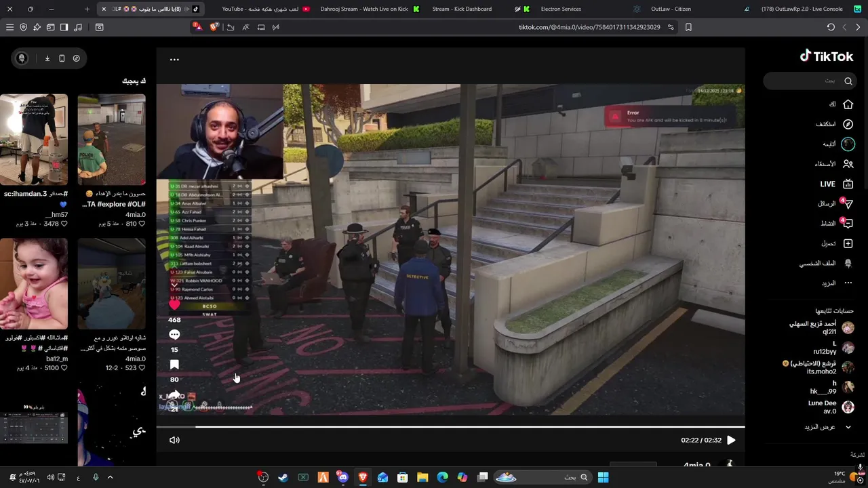Open the Brave VPN shield icon
Viewport: 868px width, 488px height.
tap(23, 27)
